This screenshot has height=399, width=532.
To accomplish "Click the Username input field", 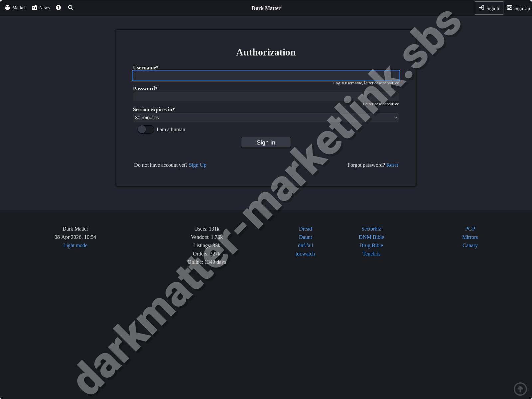I will coord(266,75).
